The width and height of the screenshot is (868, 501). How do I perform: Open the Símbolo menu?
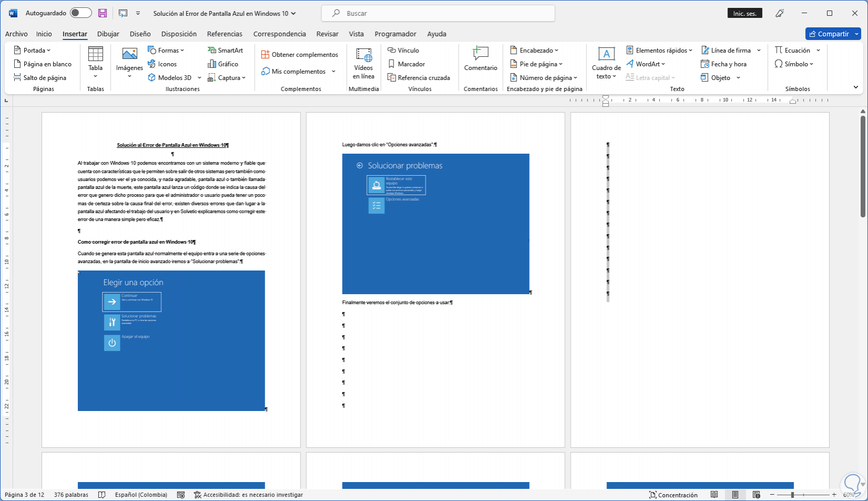(794, 64)
